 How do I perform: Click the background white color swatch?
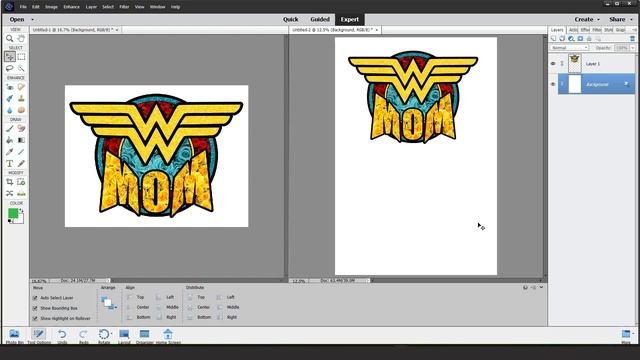20,220
